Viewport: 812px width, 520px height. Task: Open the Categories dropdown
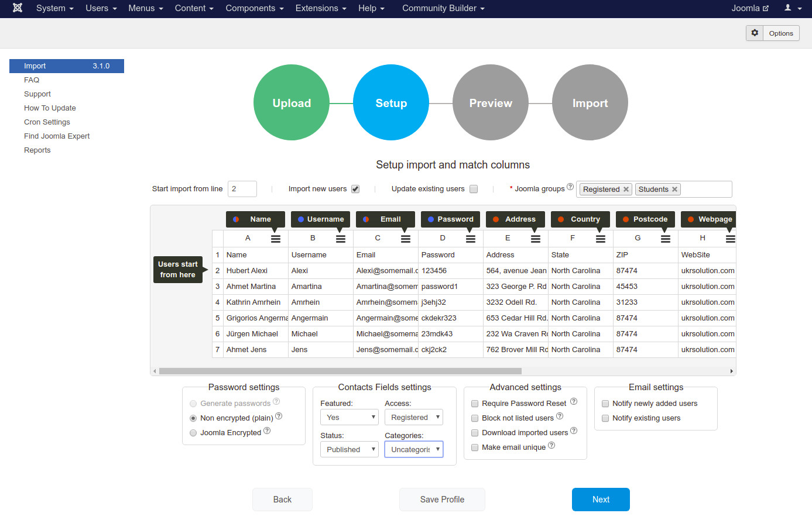click(413, 449)
